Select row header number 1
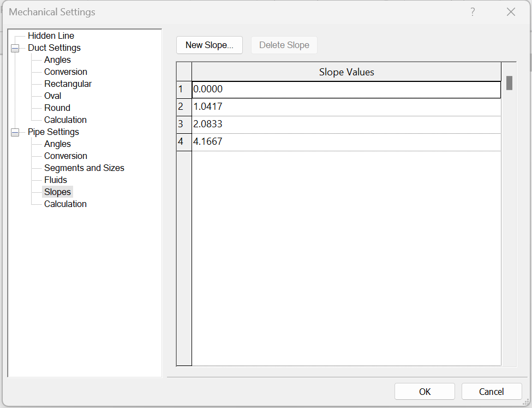532x408 pixels. [184, 90]
